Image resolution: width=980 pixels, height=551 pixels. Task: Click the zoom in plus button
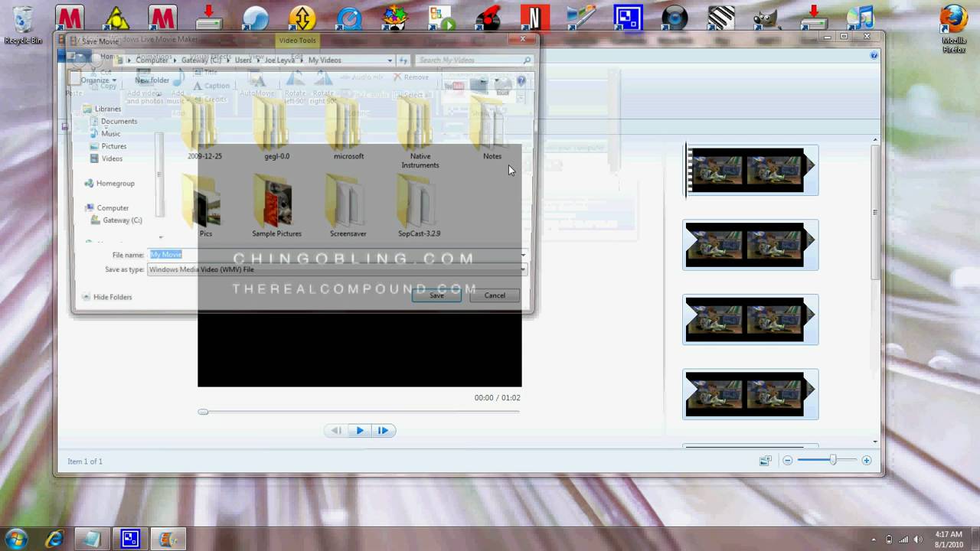[867, 461]
